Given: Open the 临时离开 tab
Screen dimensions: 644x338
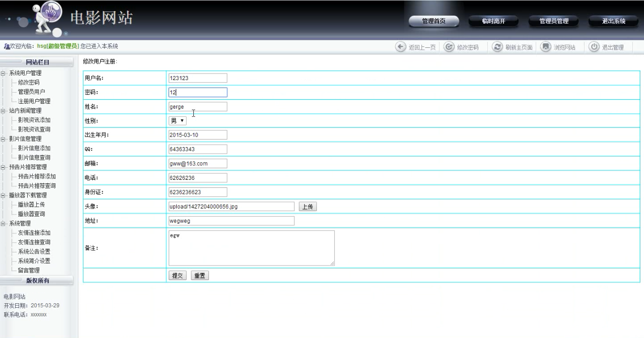Looking at the screenshot, I should [493, 21].
